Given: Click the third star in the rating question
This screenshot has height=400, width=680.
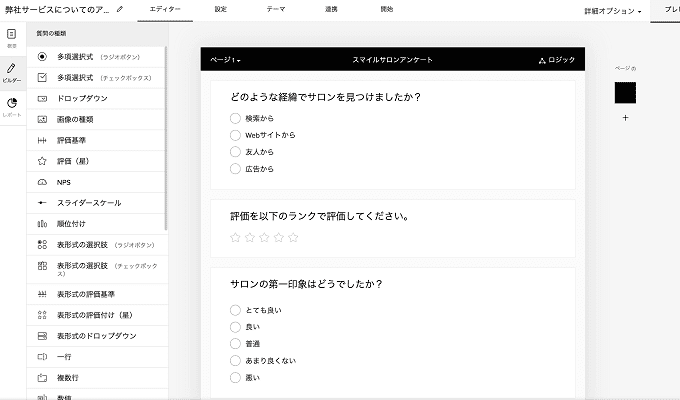Looking at the screenshot, I should click(264, 237).
